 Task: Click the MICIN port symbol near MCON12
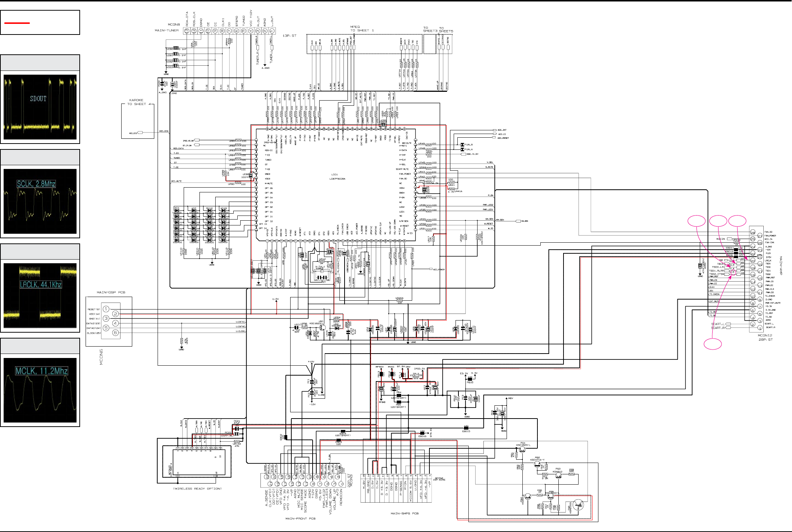[729, 239]
